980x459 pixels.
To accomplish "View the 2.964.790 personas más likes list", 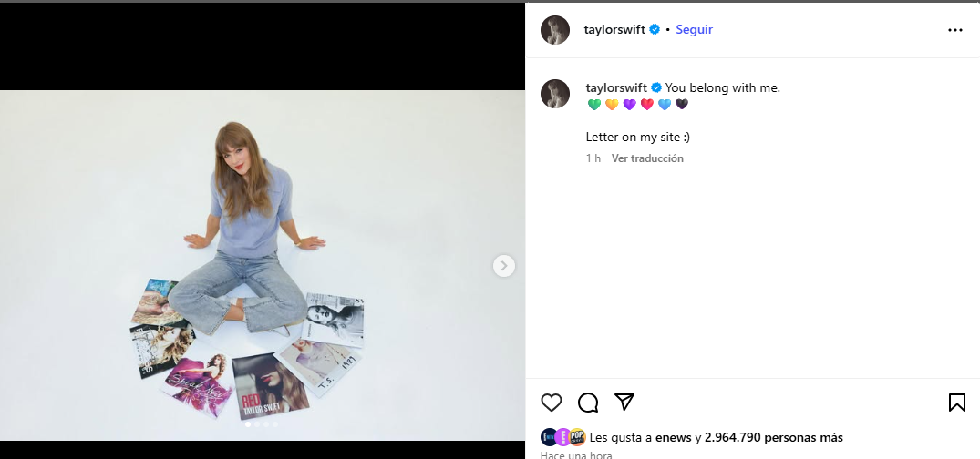I will click(x=774, y=438).
